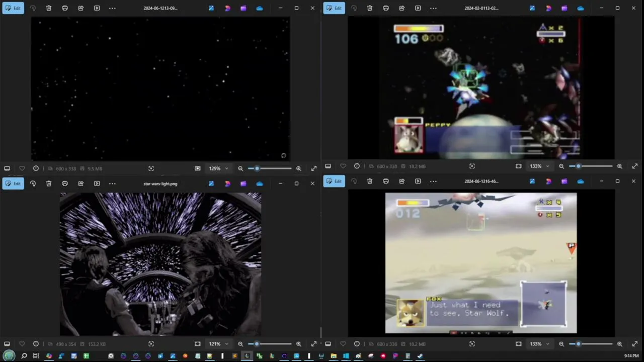Open Microsoft Designer icon in 2024-06-1213-09 window
The height and width of the screenshot is (362, 644).
point(227,8)
